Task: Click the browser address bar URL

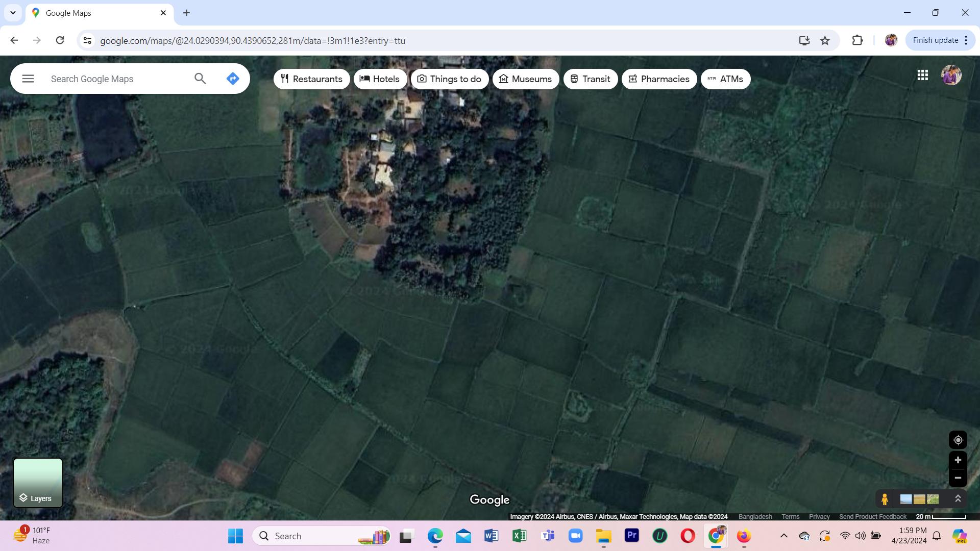Action: point(253,41)
